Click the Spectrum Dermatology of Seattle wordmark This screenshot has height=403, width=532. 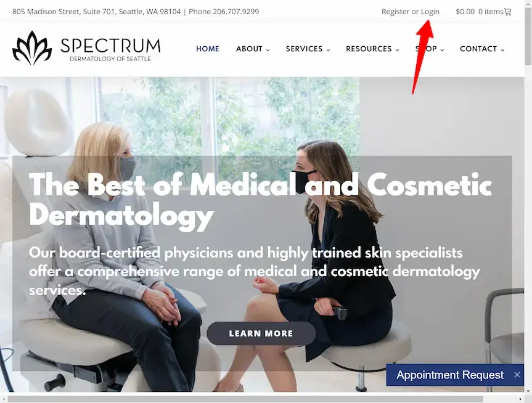[x=110, y=49]
